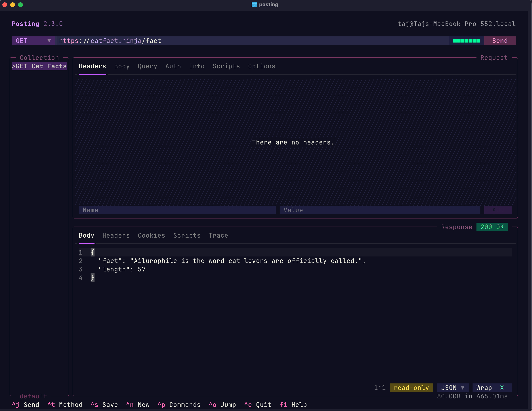
Task: Open the Cookies tab
Action: (152, 235)
